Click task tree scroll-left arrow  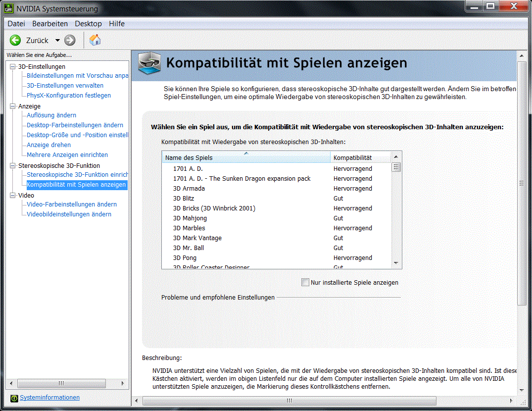coord(11,383)
